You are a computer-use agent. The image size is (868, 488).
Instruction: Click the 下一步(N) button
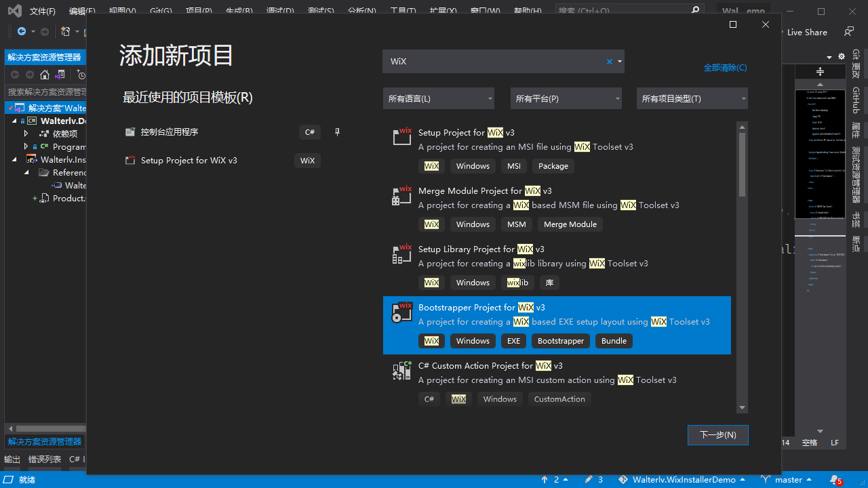[718, 435]
